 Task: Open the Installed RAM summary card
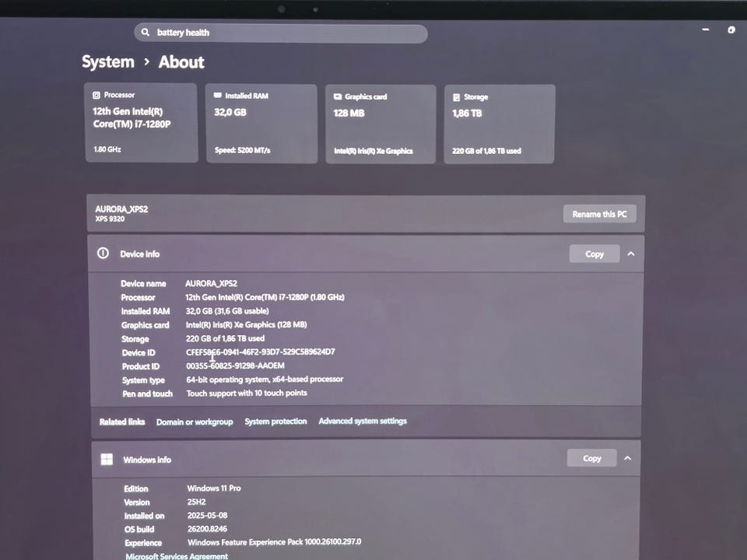[x=261, y=124]
